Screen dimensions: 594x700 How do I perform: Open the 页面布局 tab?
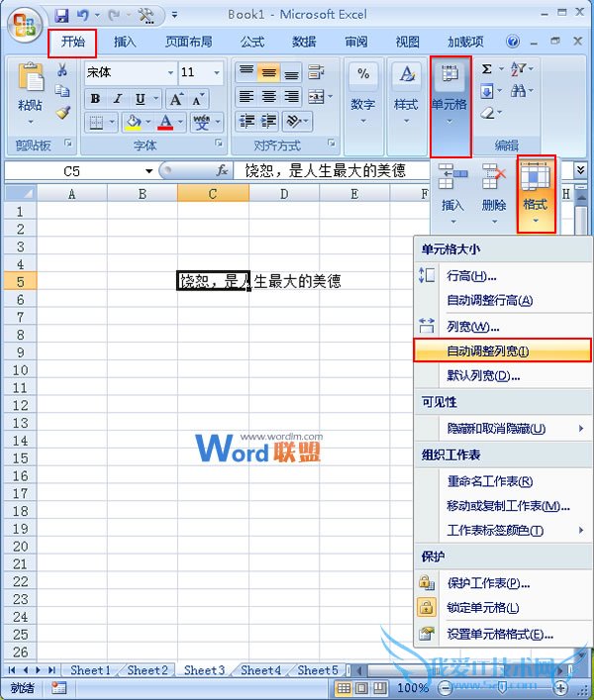tap(188, 42)
